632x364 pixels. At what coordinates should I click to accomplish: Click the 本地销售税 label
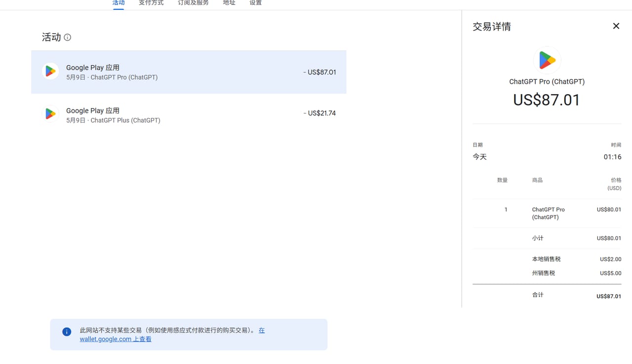(x=546, y=259)
